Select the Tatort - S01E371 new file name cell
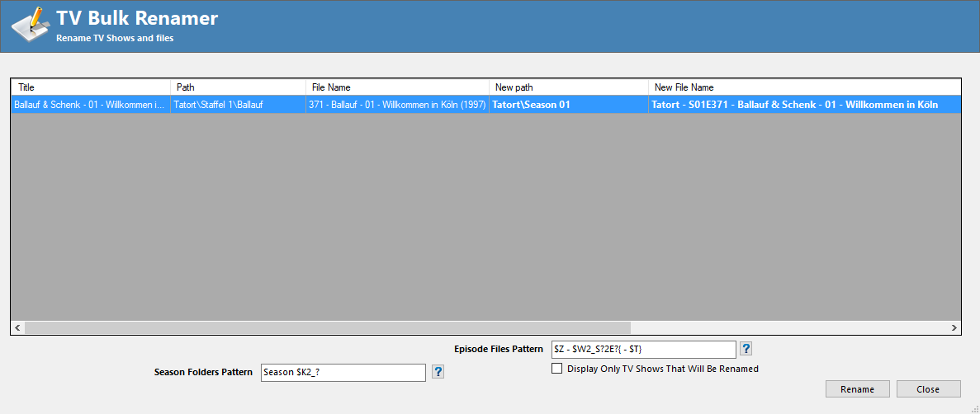The image size is (980, 414). coord(804,104)
